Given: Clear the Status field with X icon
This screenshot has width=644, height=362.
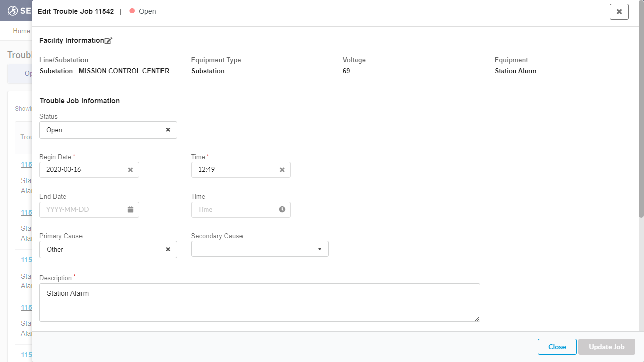Looking at the screenshot, I should pyautogui.click(x=168, y=130).
